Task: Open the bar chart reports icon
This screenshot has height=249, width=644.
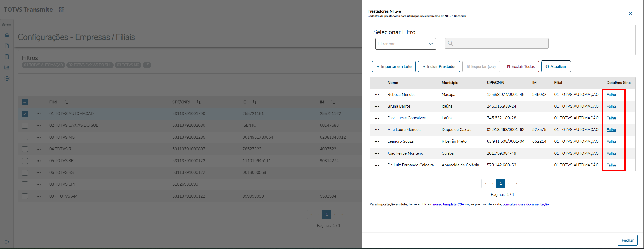Action: [7, 68]
